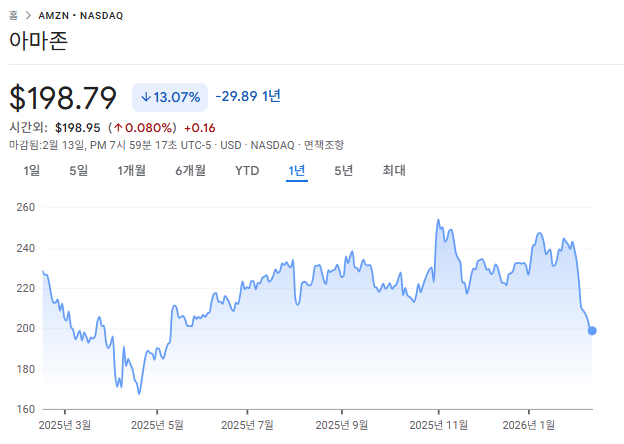Click the +0.16 after-hours change
Screen dimensions: 624x444
tap(200, 128)
